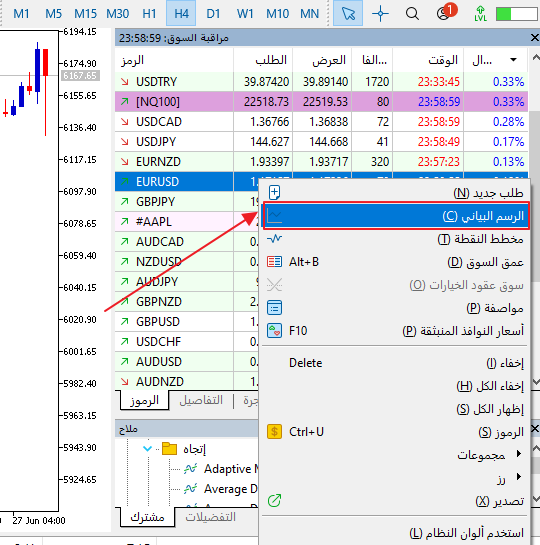The width and height of the screenshot is (540, 545).
Task: Collapse the إتجاه indicators folder
Action: click(147, 449)
